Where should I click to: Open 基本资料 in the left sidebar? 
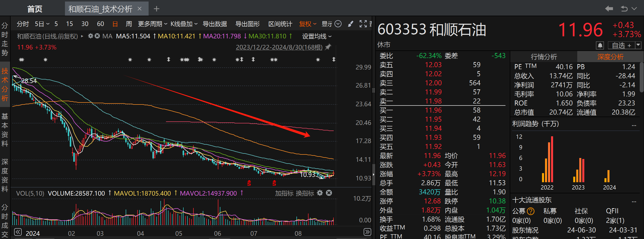click(x=5, y=130)
